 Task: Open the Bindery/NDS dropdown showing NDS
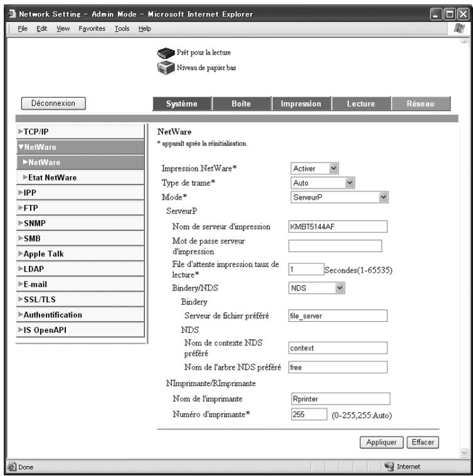(x=317, y=288)
